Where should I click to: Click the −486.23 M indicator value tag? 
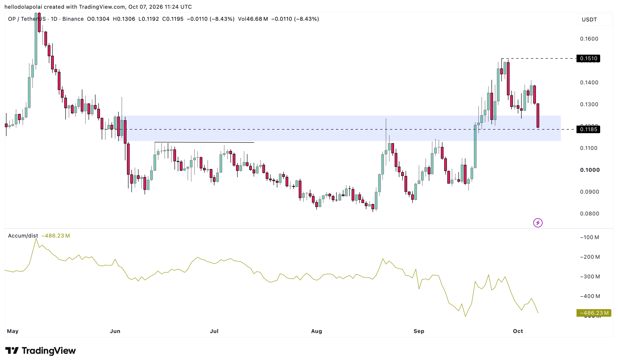tap(594, 313)
